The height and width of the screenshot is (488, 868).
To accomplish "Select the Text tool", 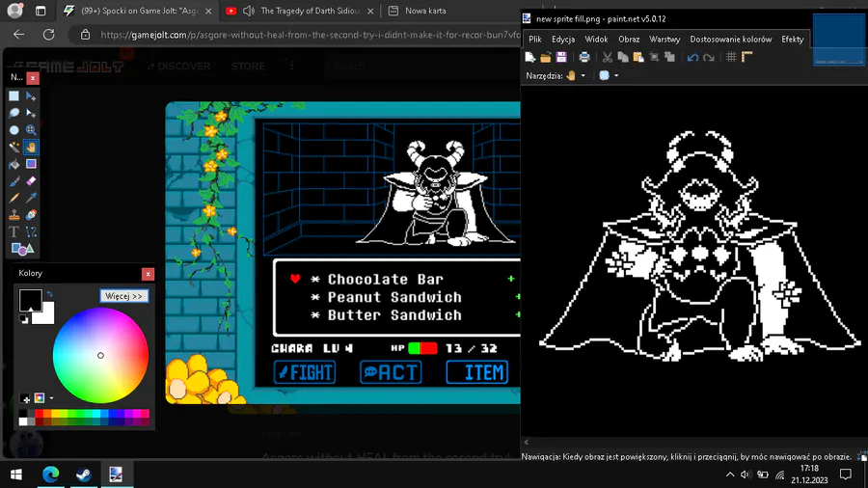I will coord(14,231).
